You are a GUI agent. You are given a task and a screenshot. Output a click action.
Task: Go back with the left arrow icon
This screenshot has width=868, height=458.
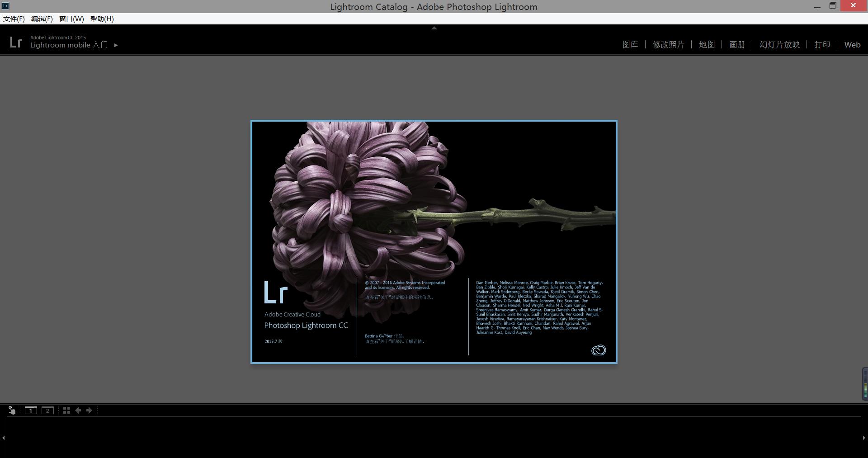(78, 411)
